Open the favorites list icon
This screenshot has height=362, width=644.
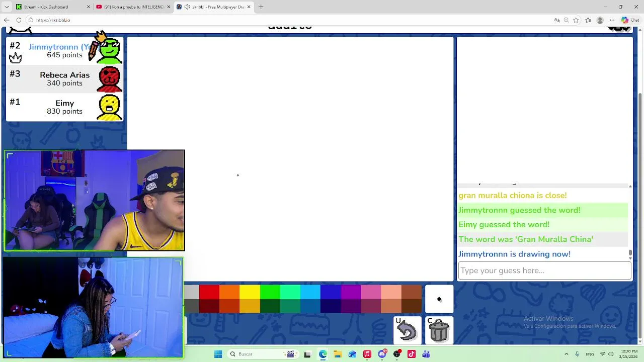[588, 20]
